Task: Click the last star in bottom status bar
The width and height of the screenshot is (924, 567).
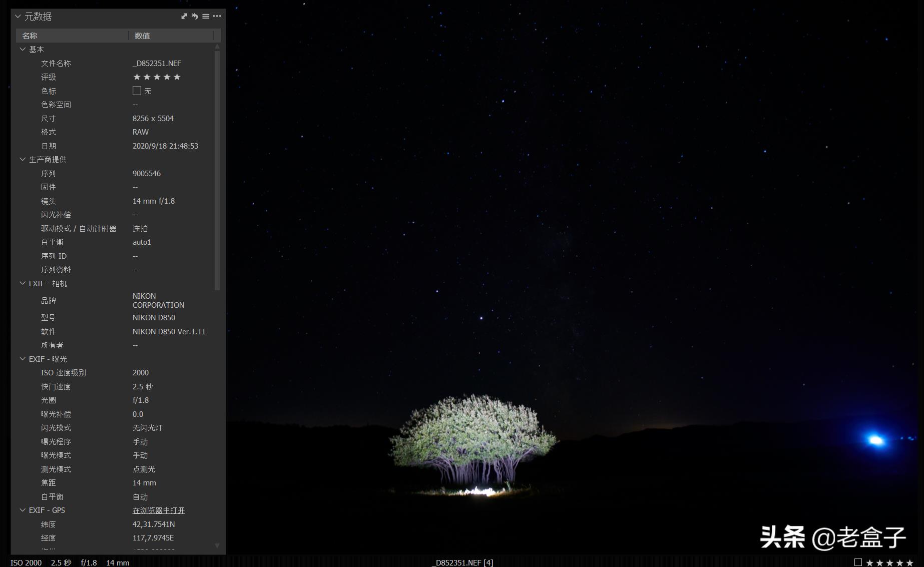Action: [909, 563]
